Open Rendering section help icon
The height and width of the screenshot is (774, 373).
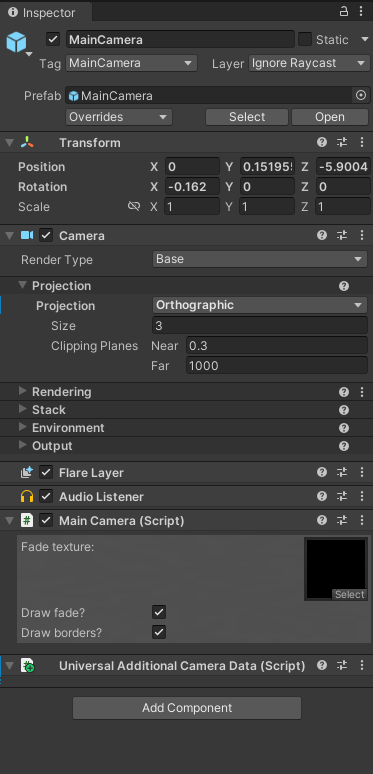tap(344, 392)
